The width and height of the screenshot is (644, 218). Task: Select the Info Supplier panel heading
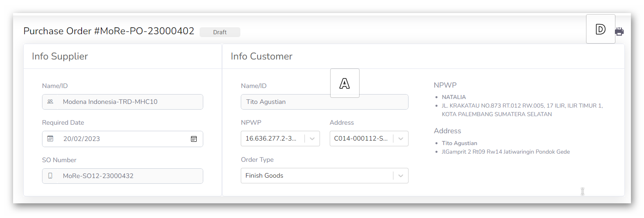pos(60,56)
